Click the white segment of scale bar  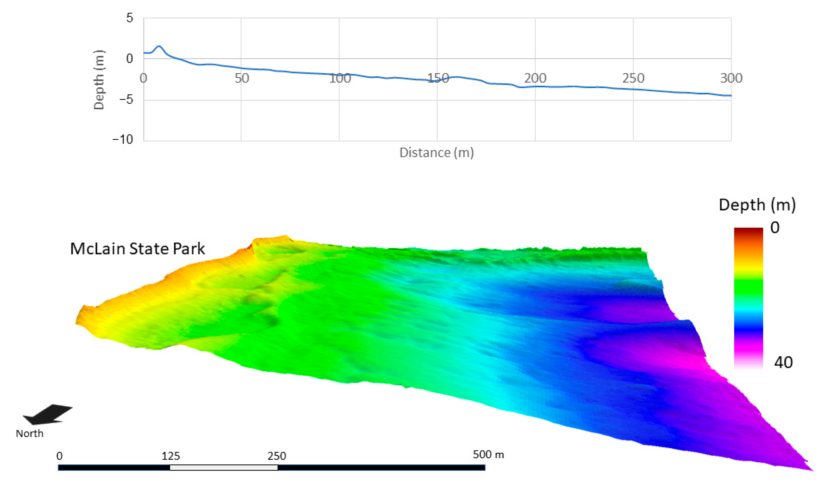click(x=224, y=467)
